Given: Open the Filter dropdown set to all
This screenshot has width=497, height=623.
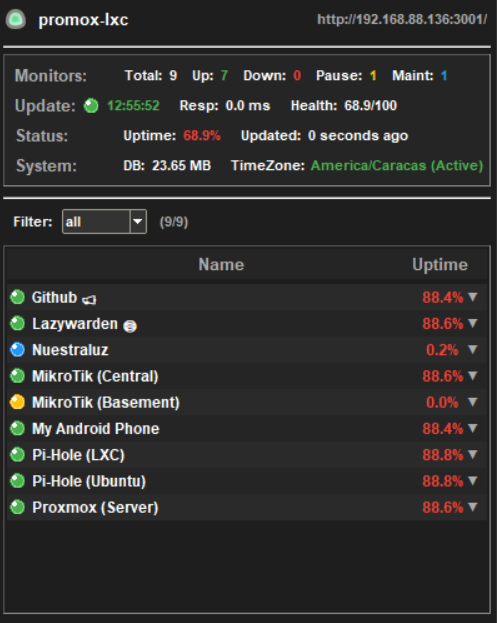Looking at the screenshot, I should 104,222.
